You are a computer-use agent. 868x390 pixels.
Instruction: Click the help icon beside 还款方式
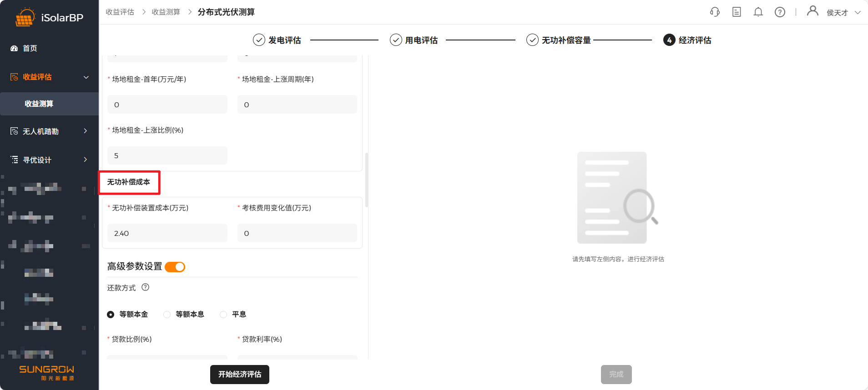point(146,287)
